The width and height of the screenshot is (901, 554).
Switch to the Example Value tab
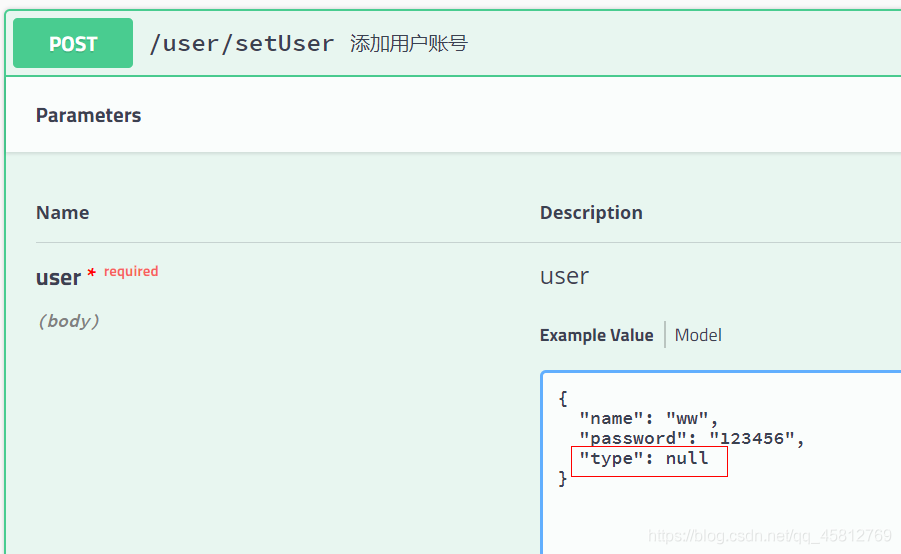click(596, 335)
